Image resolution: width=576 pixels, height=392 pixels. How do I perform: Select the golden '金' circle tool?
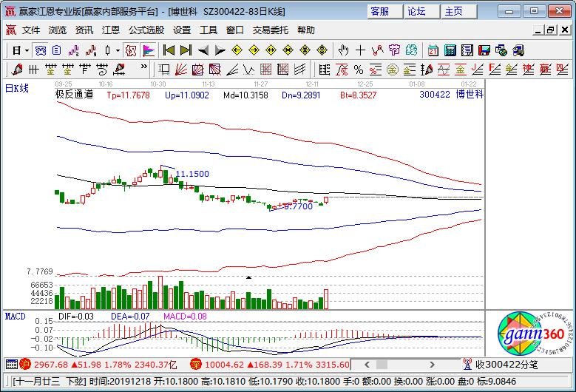click(393, 70)
